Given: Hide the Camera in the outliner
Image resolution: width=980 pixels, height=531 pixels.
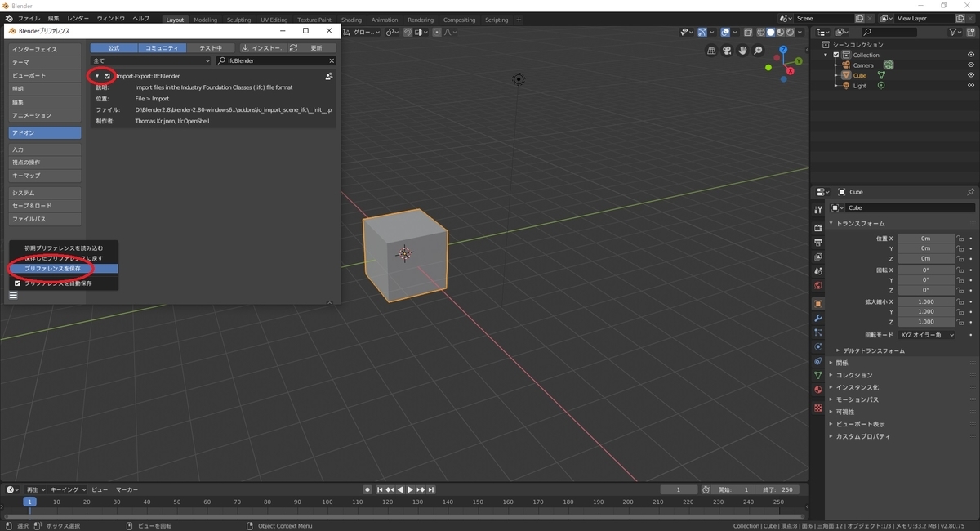Looking at the screenshot, I should coord(971,65).
